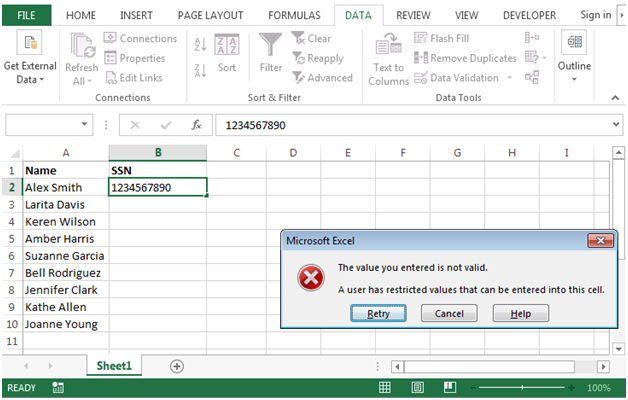Viewport: 628px width, 400px height.
Task: Open Advanced filter options
Action: point(322,78)
